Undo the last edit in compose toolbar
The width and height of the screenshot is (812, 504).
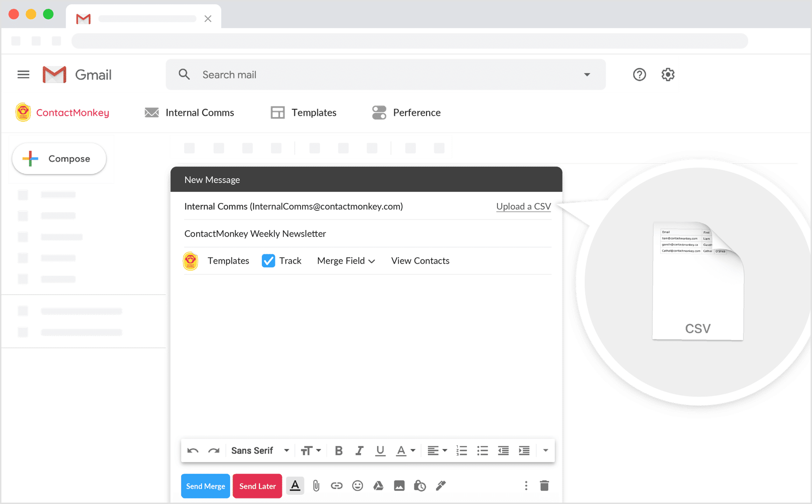click(193, 450)
